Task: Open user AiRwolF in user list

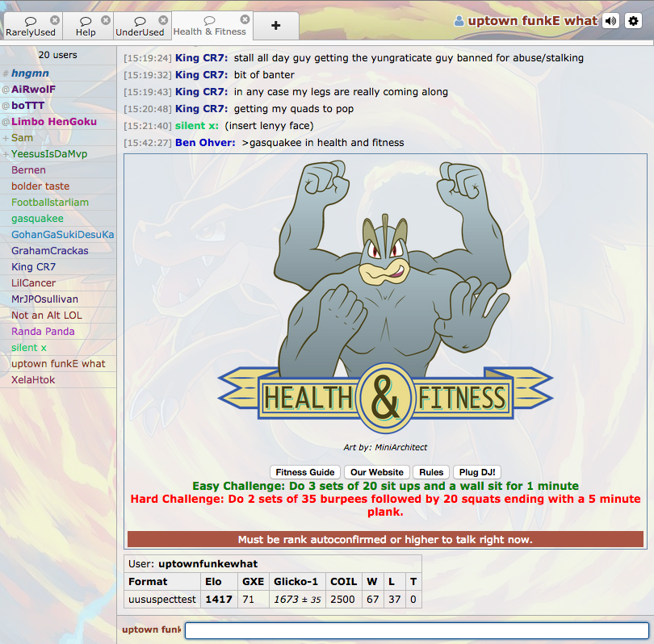Action: pyautogui.click(x=58, y=90)
